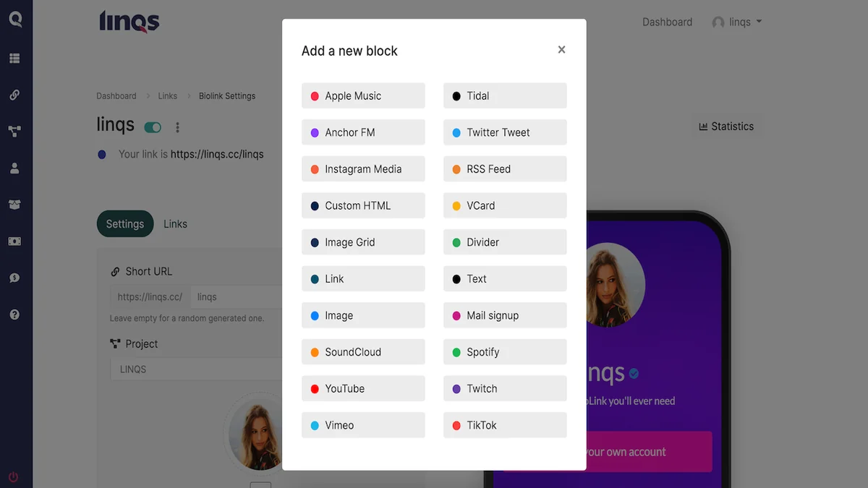The height and width of the screenshot is (488, 868).
Task: Choose the Mail signup block
Action: click(x=505, y=315)
